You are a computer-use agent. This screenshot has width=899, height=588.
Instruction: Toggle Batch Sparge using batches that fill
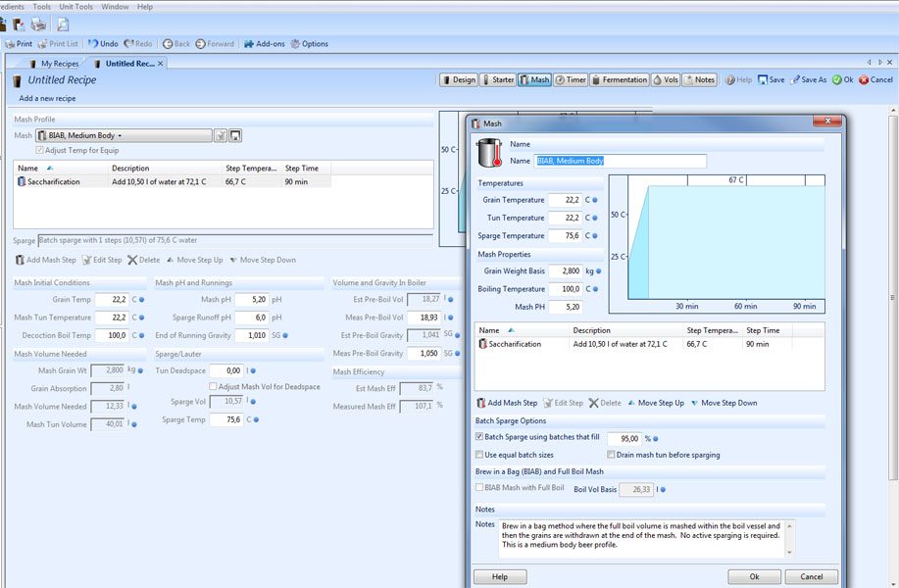[x=479, y=437]
